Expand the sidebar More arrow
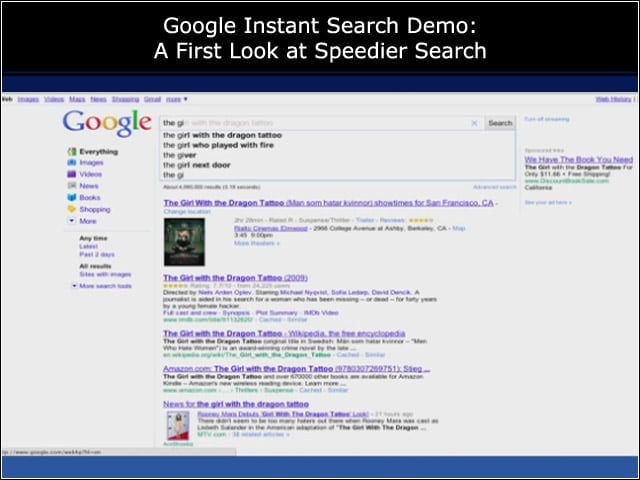 (x=71, y=221)
